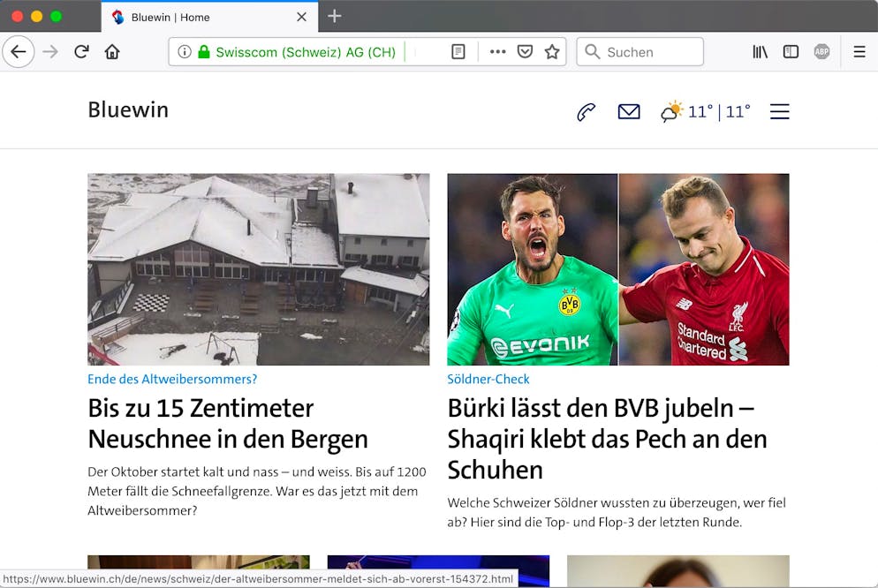
Task: Open page actions three-dot menu
Action: point(497,52)
